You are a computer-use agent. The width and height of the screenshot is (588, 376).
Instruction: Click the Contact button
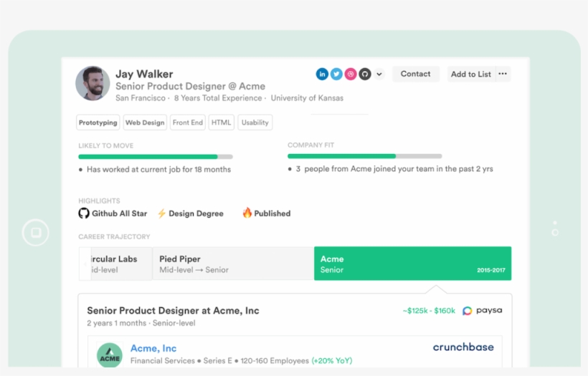pos(415,74)
